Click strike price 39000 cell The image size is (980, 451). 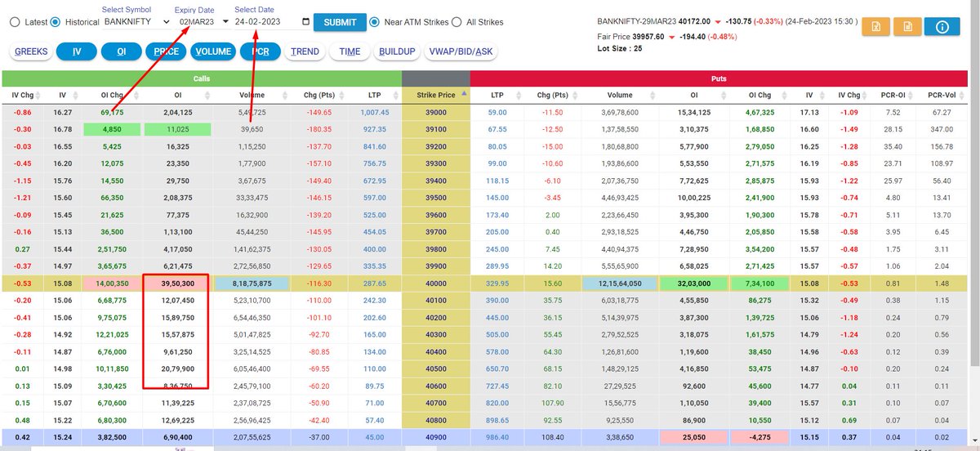pos(436,112)
